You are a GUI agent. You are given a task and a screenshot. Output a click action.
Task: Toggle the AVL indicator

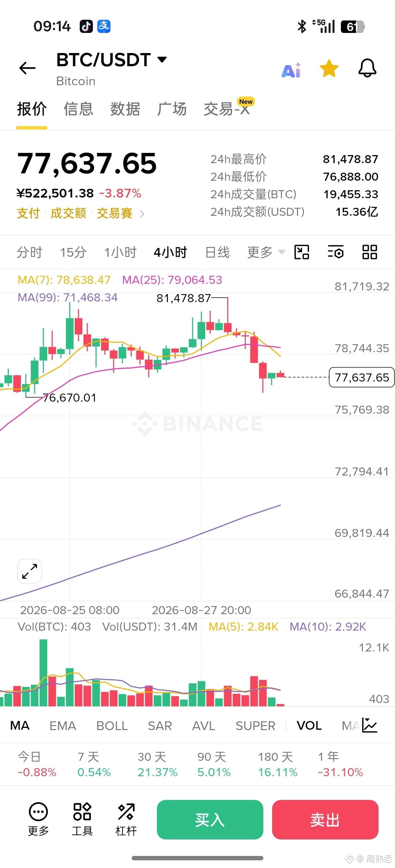[x=204, y=725]
